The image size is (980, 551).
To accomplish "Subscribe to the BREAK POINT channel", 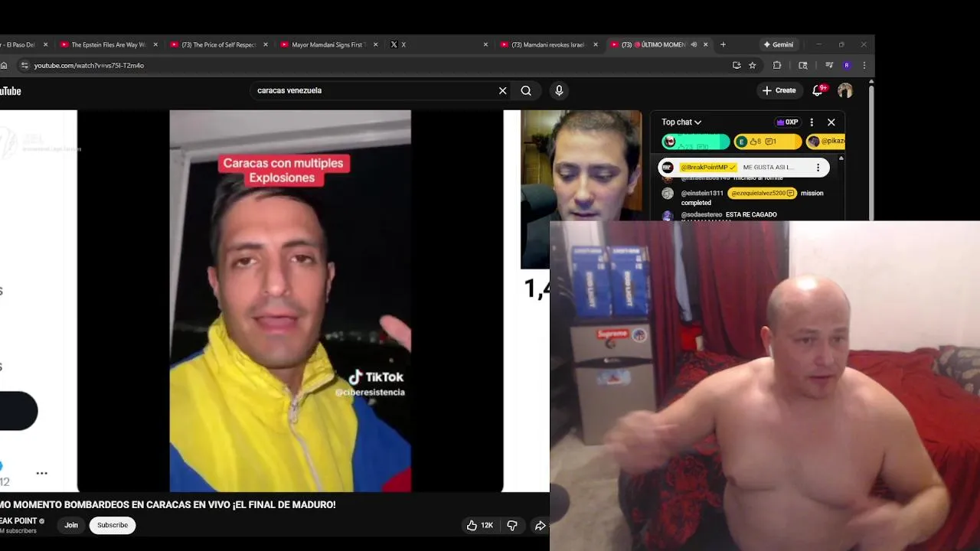I will click(x=113, y=525).
